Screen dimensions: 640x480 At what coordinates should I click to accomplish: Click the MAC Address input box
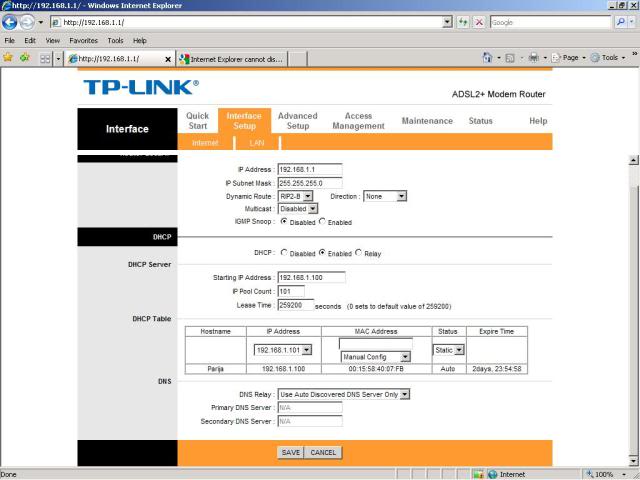(376, 344)
